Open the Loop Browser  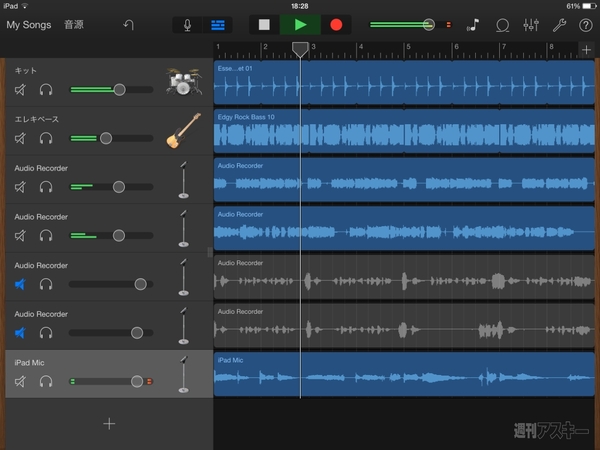[502, 24]
